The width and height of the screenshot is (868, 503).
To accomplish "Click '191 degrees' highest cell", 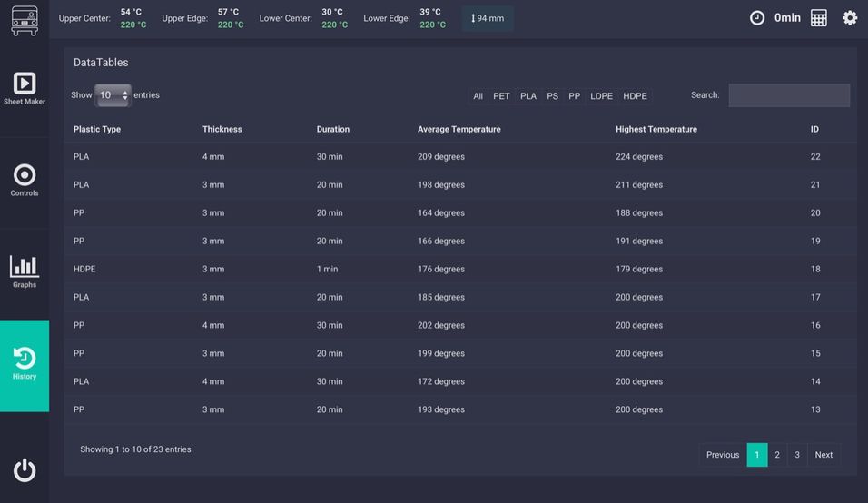I will (639, 242).
